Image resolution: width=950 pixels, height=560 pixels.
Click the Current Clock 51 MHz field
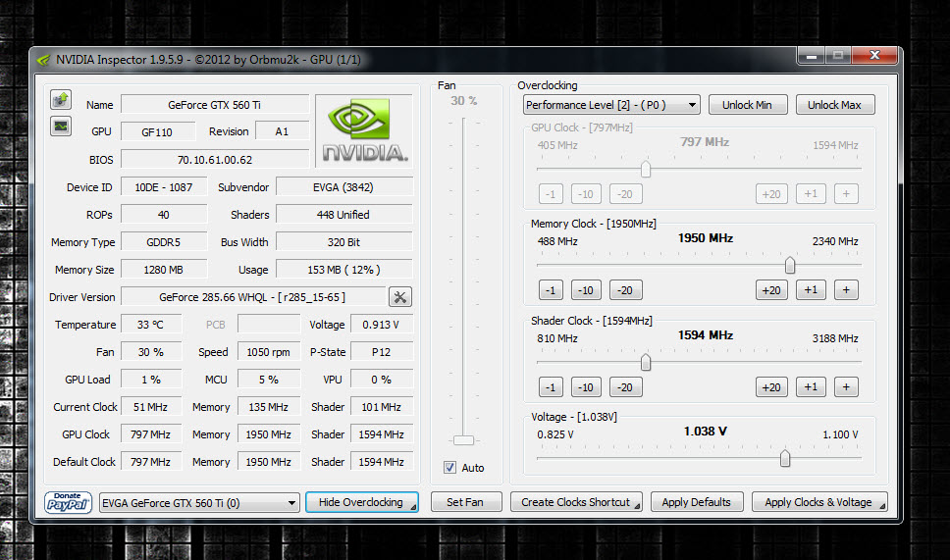(x=151, y=407)
